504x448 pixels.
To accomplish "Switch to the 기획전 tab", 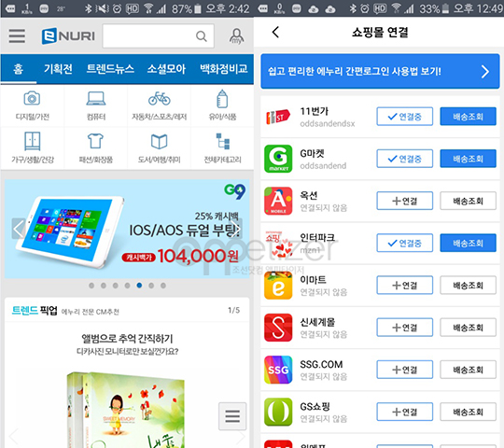I will pos(58,69).
